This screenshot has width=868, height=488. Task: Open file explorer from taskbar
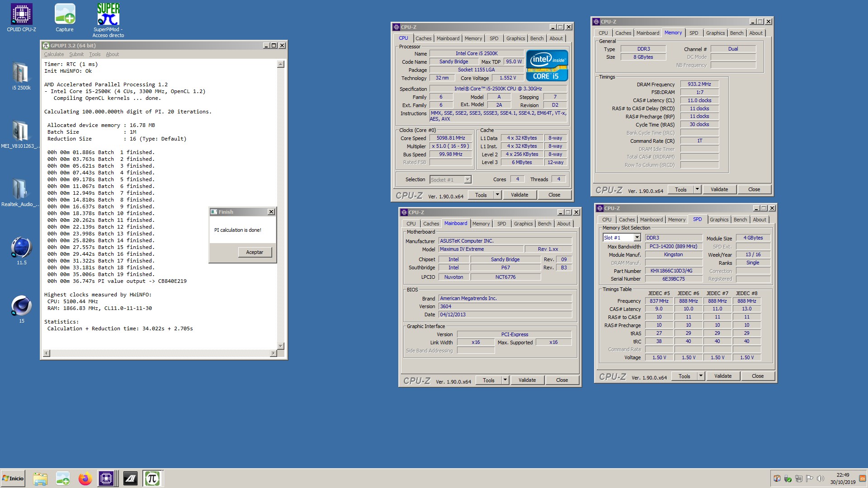pyautogui.click(x=40, y=479)
